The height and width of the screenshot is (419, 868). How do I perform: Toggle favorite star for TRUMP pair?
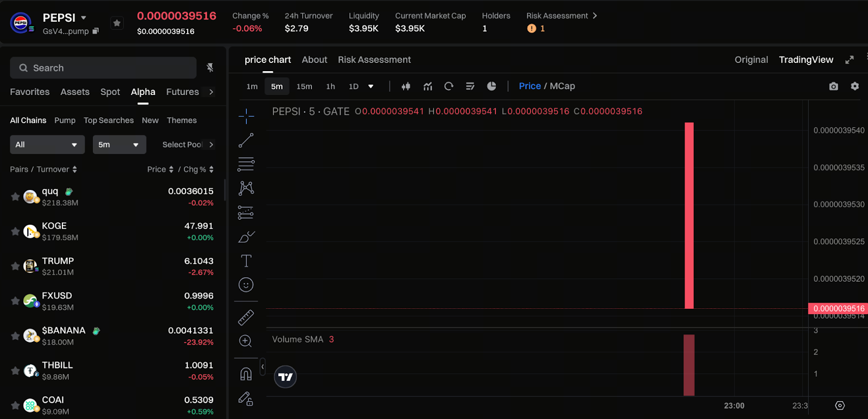(x=15, y=266)
